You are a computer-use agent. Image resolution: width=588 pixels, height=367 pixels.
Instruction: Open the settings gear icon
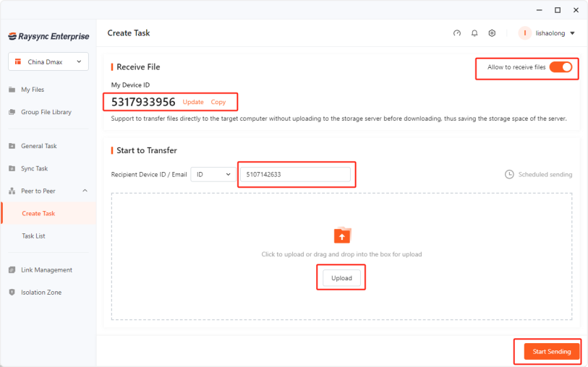coord(492,33)
